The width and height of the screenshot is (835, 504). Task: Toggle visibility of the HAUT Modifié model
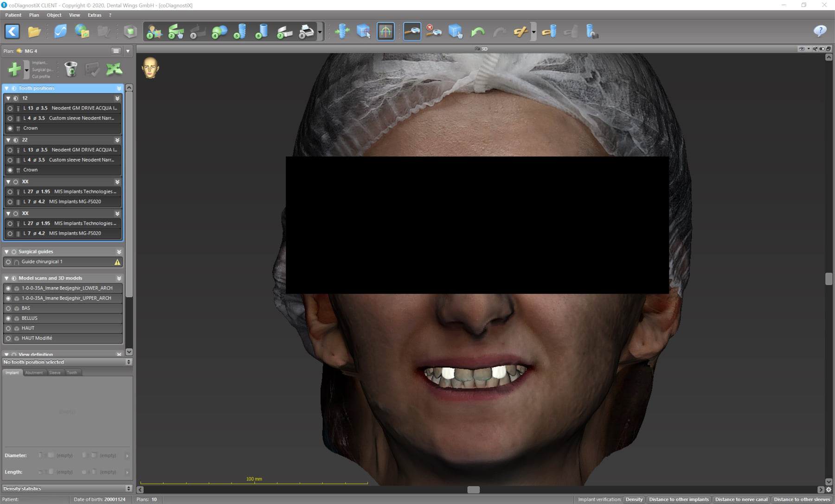pos(8,338)
